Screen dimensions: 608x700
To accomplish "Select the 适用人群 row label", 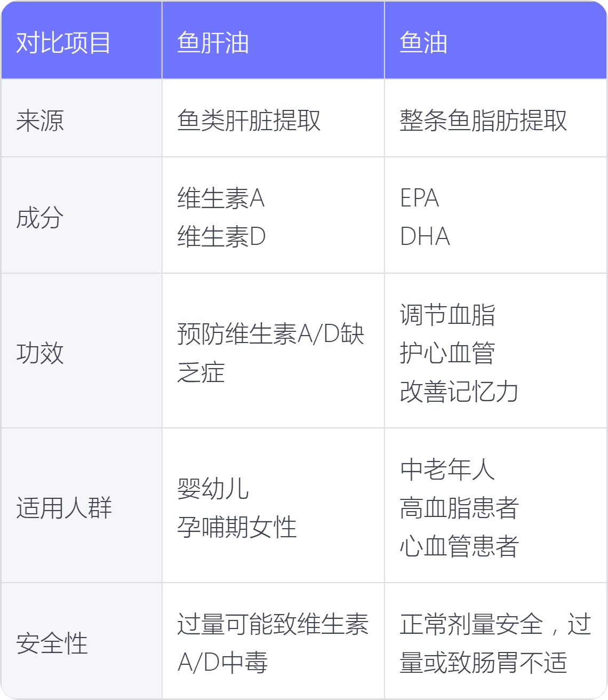I will 82,506.
